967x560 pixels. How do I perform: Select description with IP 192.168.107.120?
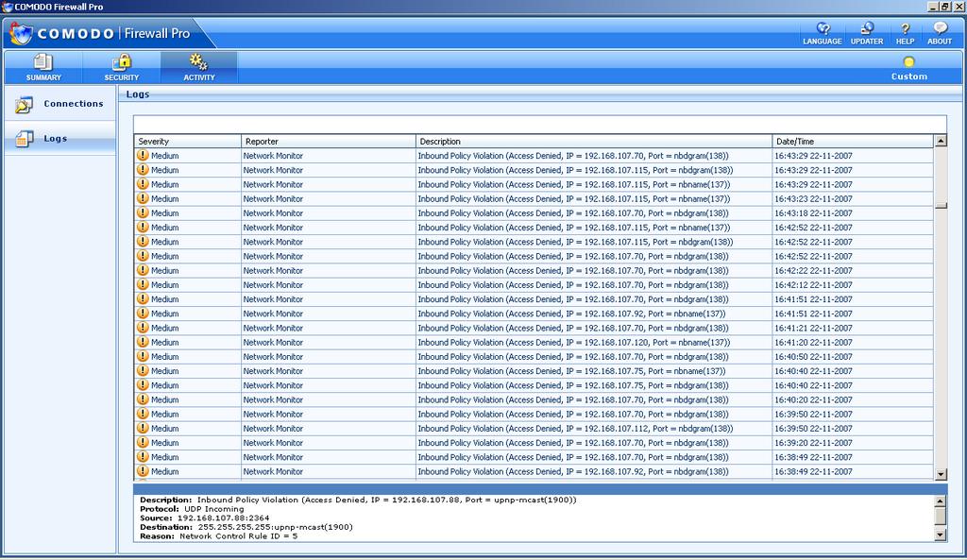tap(574, 342)
